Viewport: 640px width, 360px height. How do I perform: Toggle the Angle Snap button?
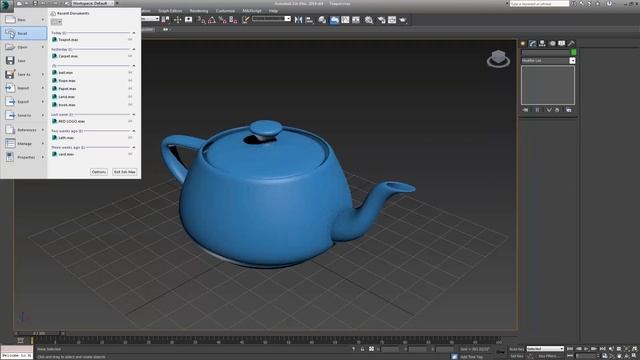[212, 20]
